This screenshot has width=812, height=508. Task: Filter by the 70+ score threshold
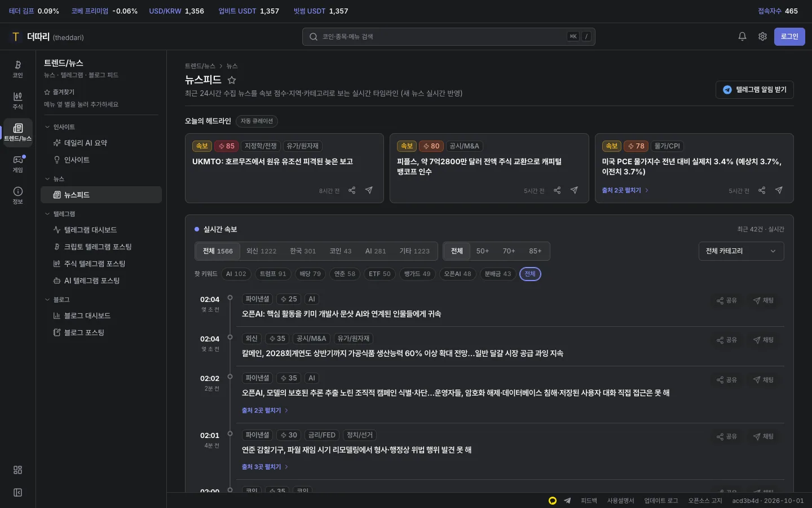click(x=509, y=251)
